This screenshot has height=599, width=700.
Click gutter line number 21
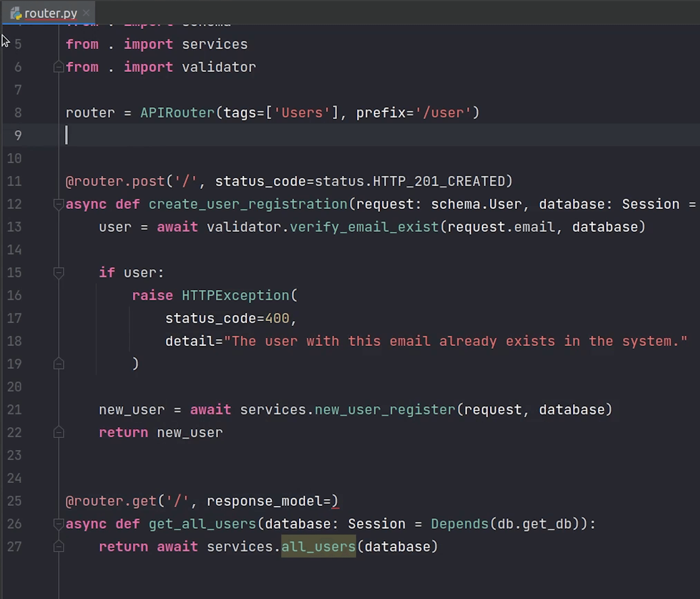click(15, 410)
